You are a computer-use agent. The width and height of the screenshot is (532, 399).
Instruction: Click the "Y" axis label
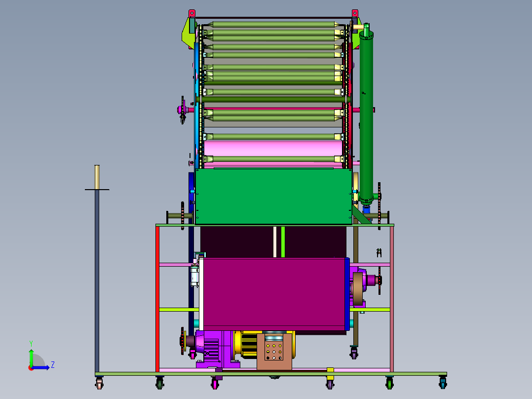[31, 343]
